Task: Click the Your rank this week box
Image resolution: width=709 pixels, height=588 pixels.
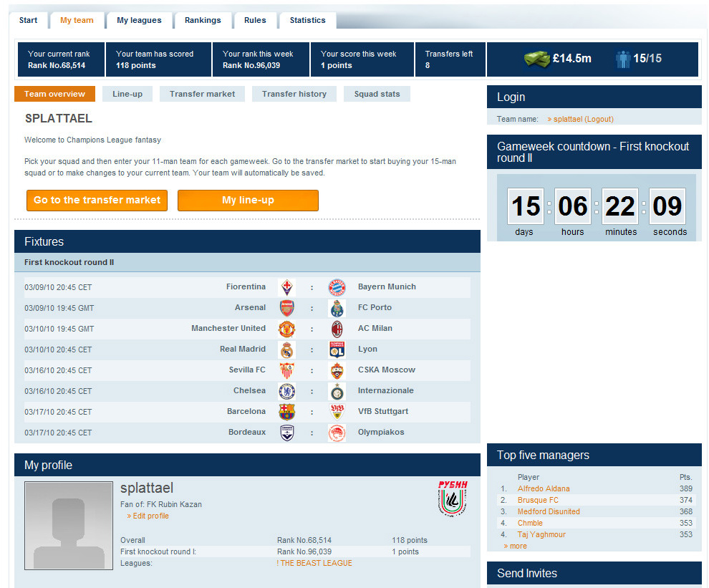Action: click(261, 59)
